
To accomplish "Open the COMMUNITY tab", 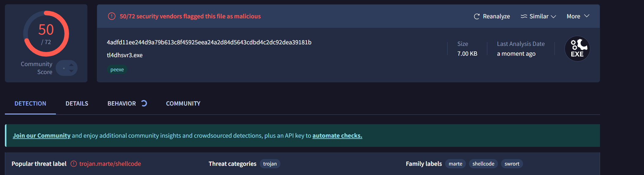I will pyautogui.click(x=183, y=103).
